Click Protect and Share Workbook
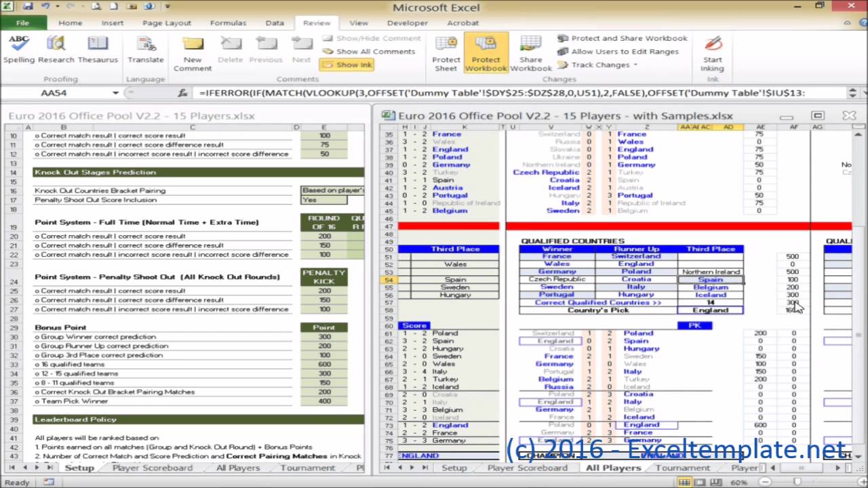This screenshot has height=488, width=868. click(x=623, y=39)
